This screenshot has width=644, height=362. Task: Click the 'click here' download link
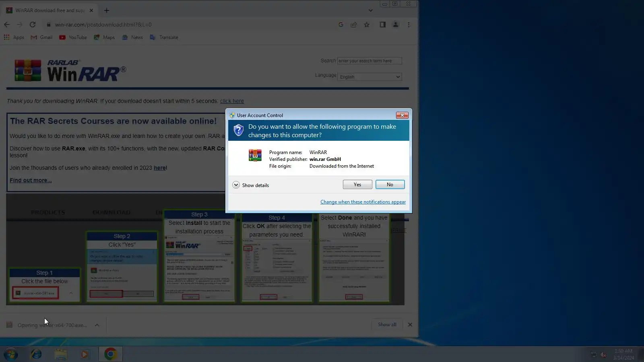232,101
